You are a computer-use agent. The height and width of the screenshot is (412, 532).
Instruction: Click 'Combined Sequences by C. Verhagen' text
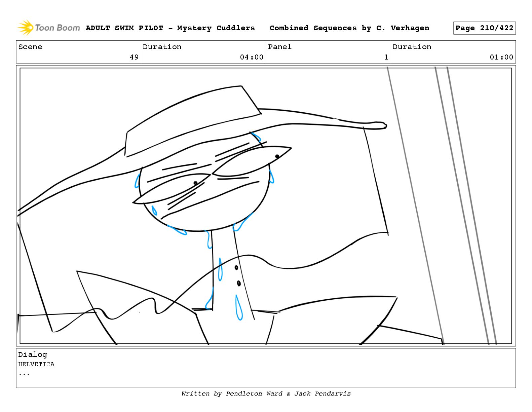[349, 28]
